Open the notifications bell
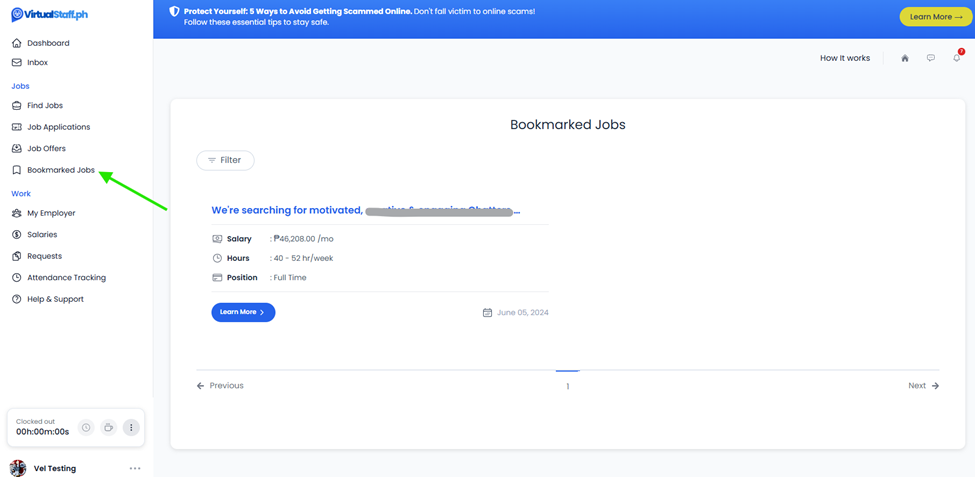 tap(957, 58)
